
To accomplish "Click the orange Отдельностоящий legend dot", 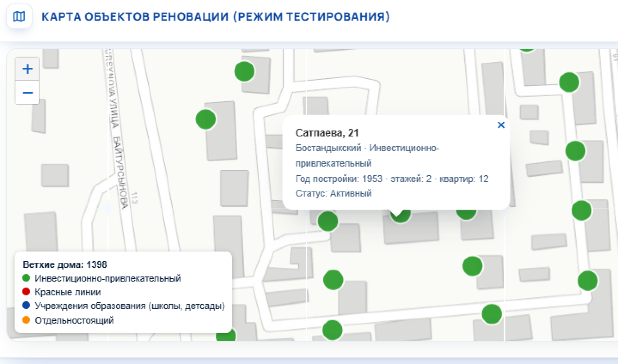I will point(26,320).
